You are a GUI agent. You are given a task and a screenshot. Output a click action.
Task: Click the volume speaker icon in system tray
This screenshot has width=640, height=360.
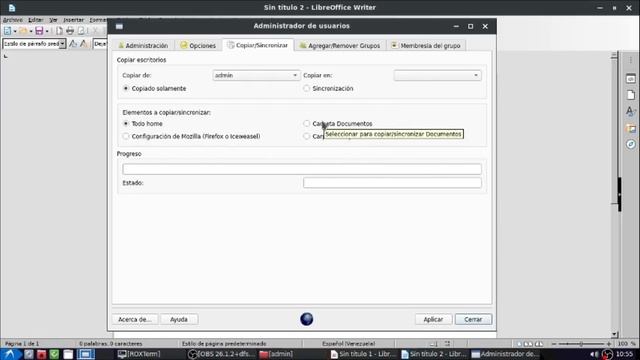pyautogui.click(x=594, y=354)
